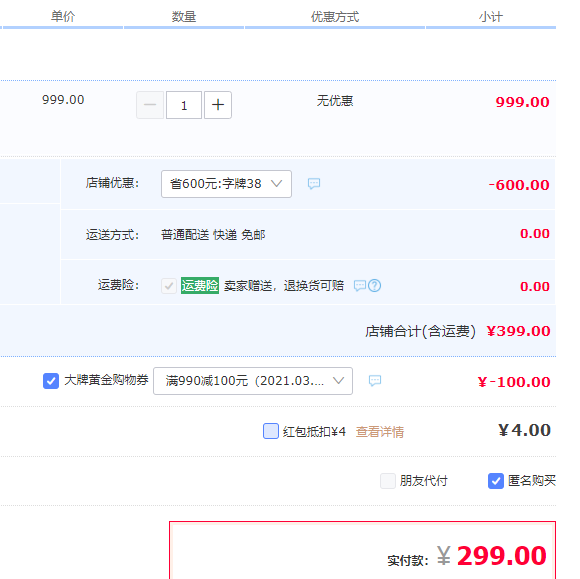Viewport: 580px width, 579px height.
Task: Click the green 运费险 badge
Action: point(200,286)
